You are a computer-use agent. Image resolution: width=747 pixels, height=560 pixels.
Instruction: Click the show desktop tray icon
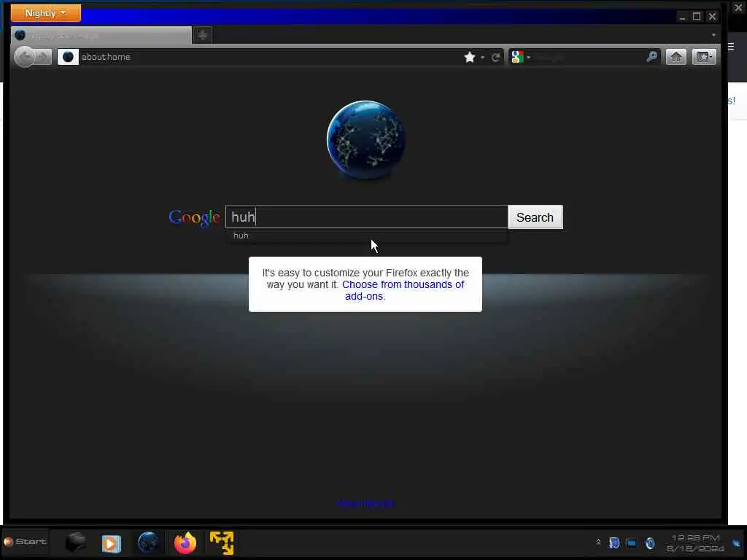pyautogui.click(x=737, y=542)
